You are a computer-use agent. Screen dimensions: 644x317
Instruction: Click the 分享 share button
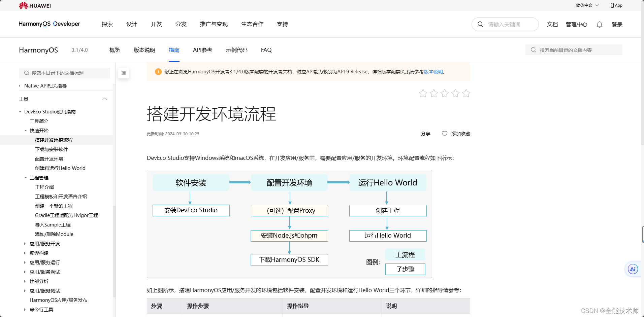pyautogui.click(x=426, y=134)
